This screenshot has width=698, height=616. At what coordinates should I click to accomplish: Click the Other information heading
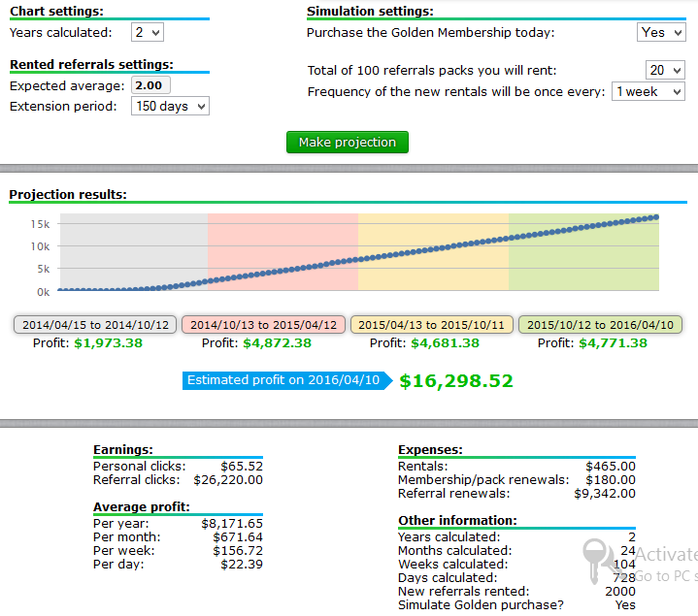click(x=457, y=520)
